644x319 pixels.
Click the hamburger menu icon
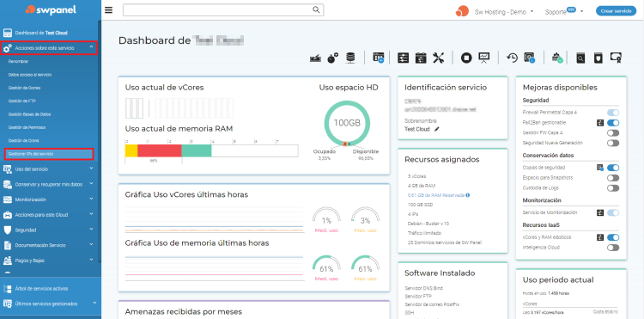(x=108, y=10)
